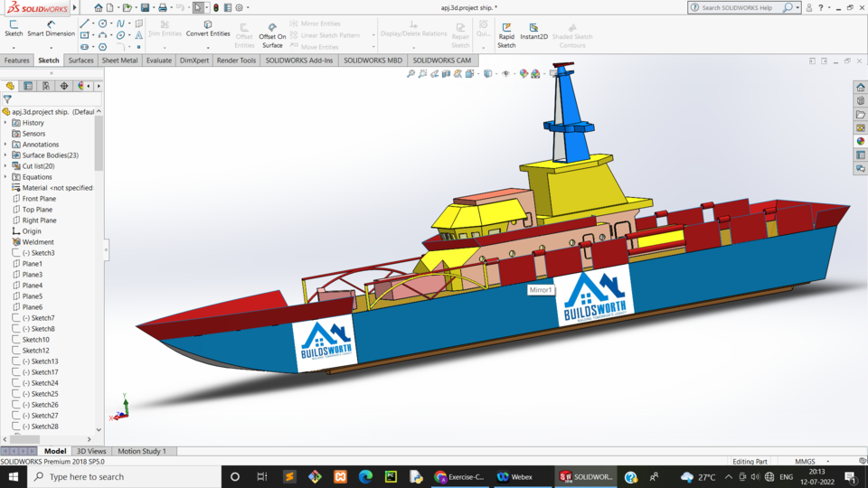Switch to 3D Views bottom tab
Image resolution: width=868 pixels, height=488 pixels.
(91, 452)
